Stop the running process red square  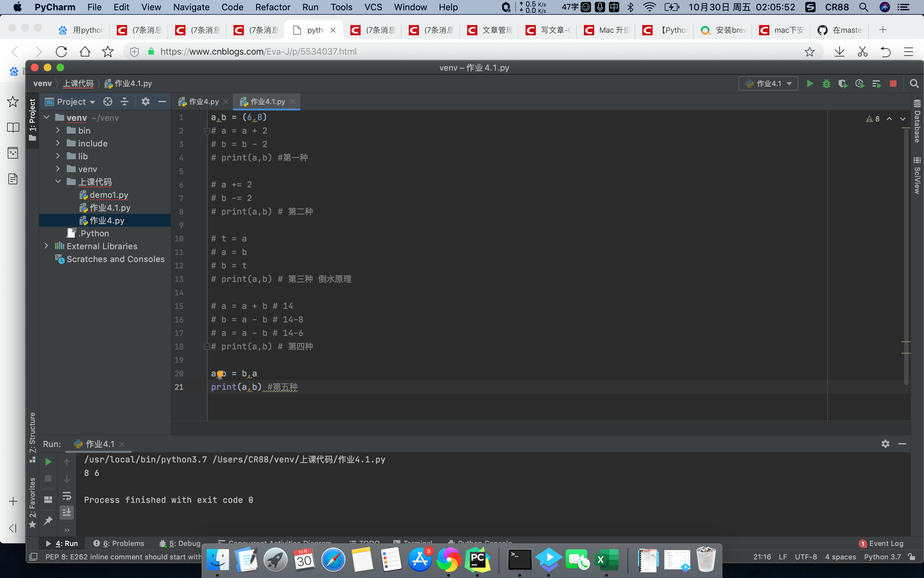pyautogui.click(x=893, y=84)
